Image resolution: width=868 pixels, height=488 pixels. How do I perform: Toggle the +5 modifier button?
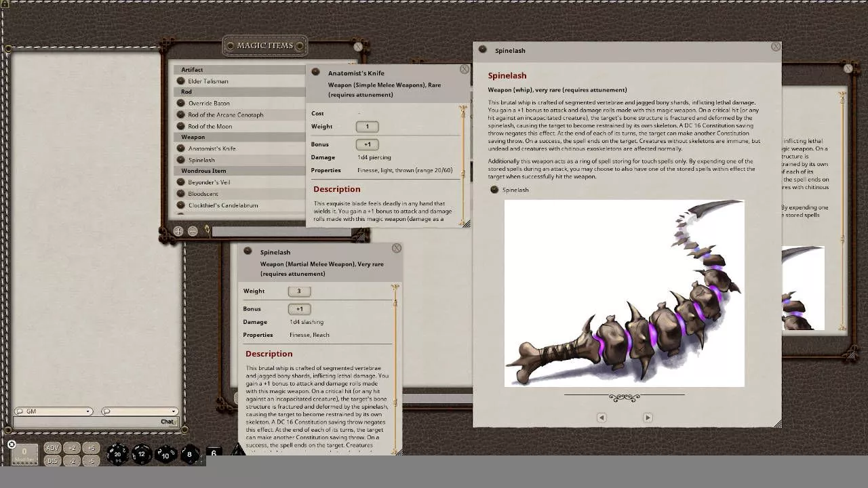click(92, 448)
